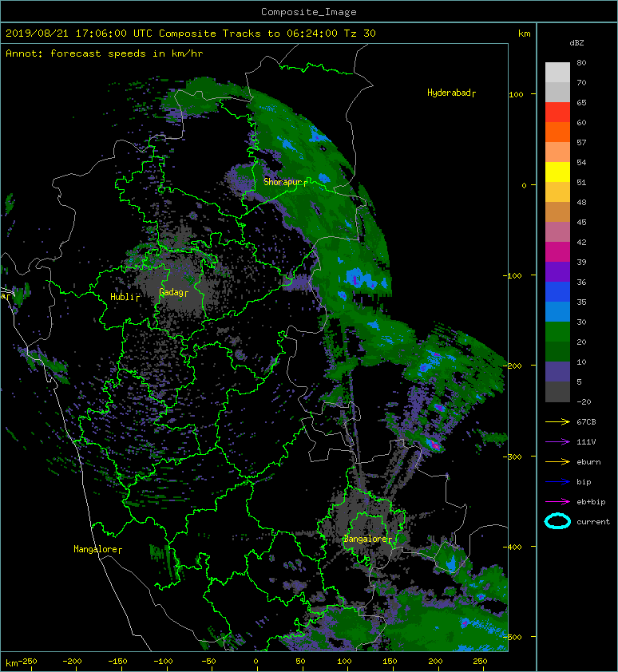Click the 100 tick on the vertical km axis

point(516,95)
